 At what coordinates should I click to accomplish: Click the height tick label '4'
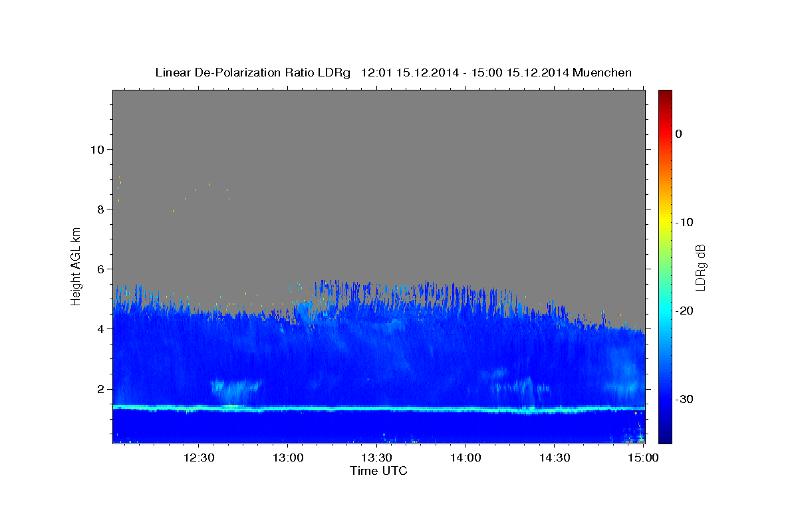pos(100,329)
